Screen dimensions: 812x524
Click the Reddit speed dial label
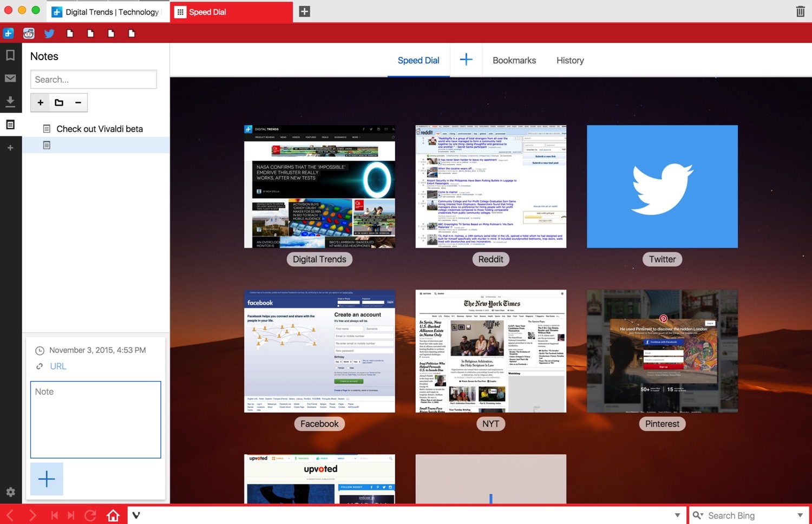pos(491,259)
